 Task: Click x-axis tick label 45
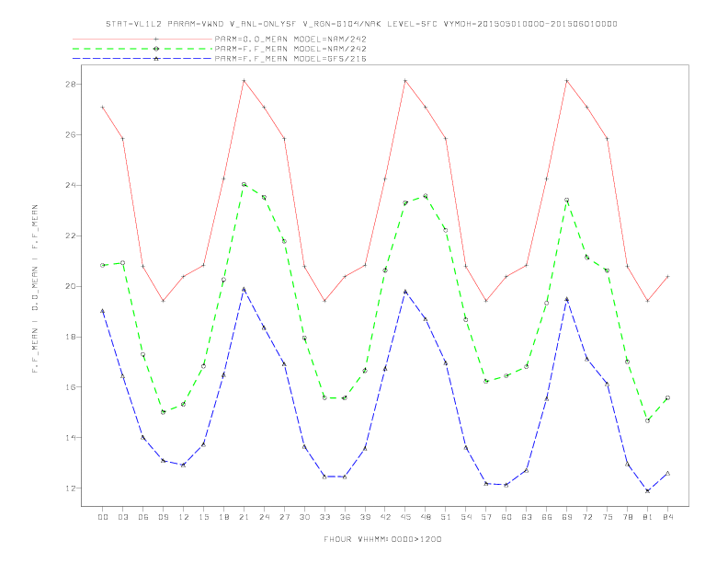tap(405, 517)
